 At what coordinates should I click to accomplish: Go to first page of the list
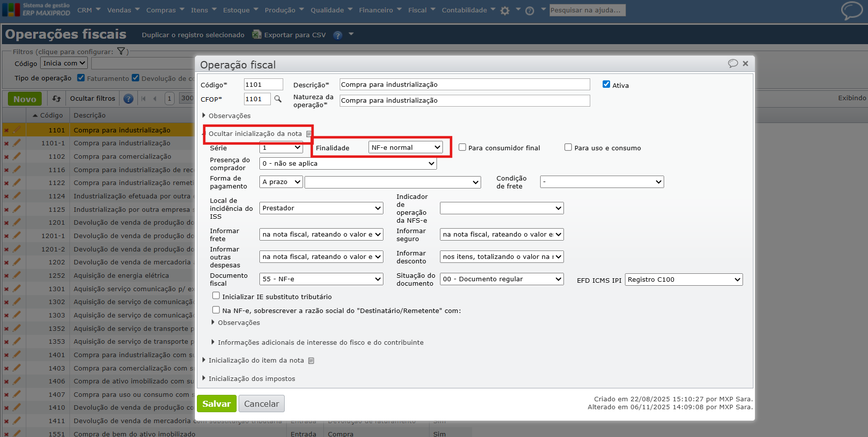pyautogui.click(x=144, y=99)
